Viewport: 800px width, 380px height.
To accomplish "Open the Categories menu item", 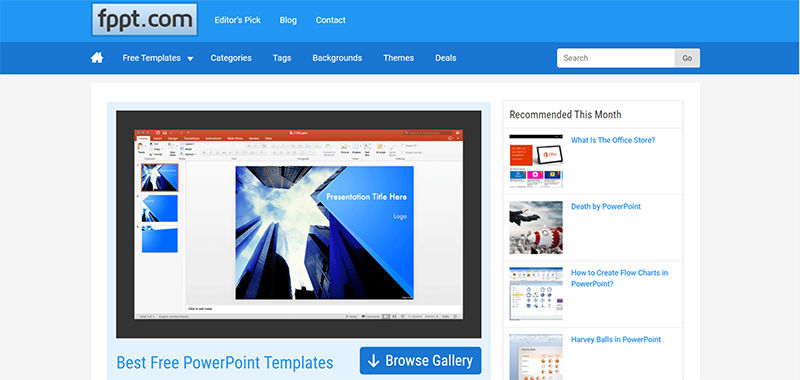I will (231, 58).
